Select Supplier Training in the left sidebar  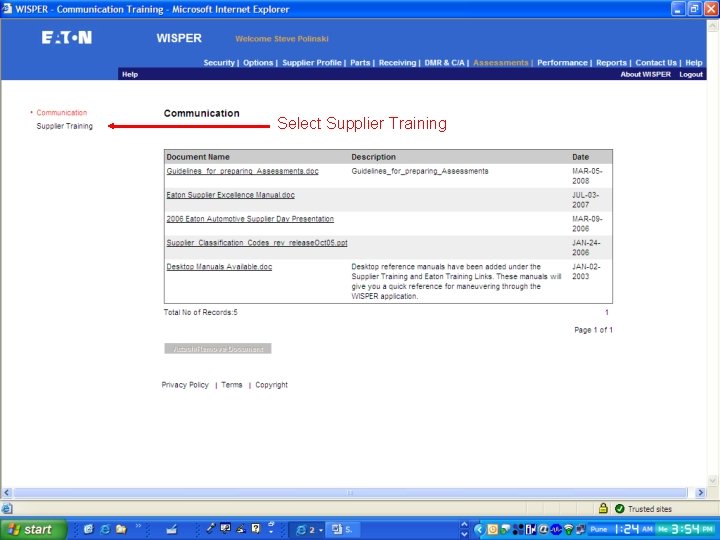click(x=64, y=126)
